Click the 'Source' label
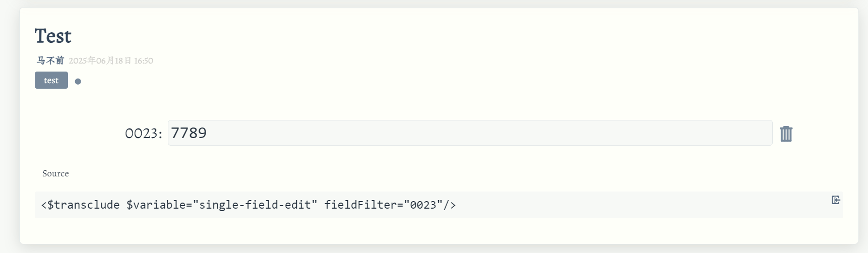 click(x=55, y=173)
